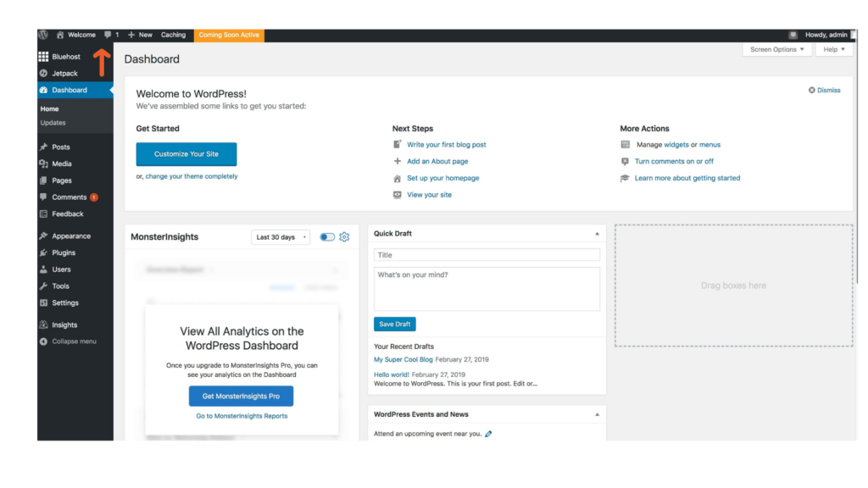Click the Customize Your Site button
Viewport: 868px width, 488px height.
click(x=186, y=154)
